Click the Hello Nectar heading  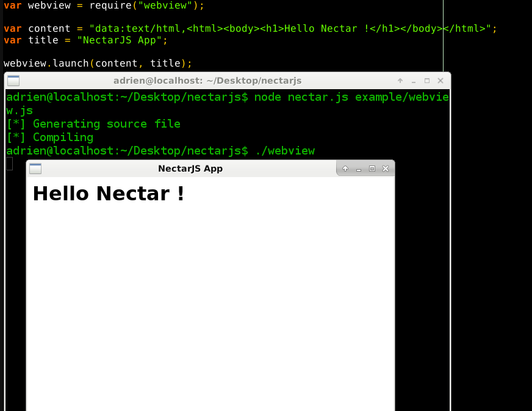click(108, 193)
